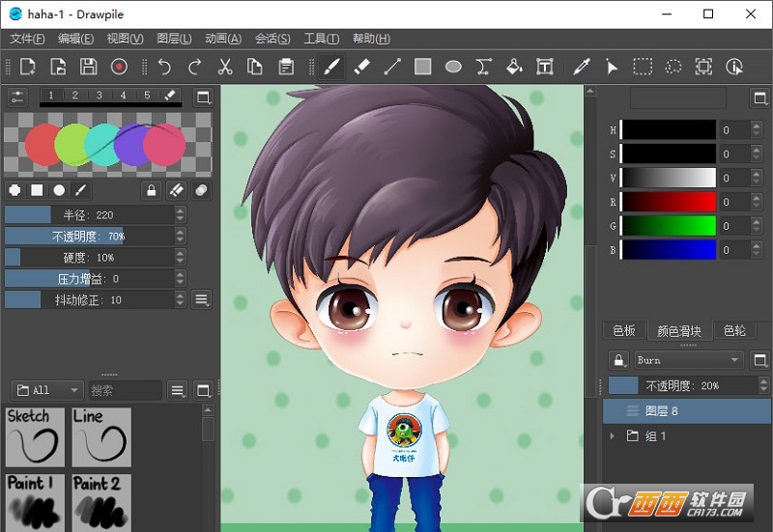Select the Bezier curve tool

484,67
